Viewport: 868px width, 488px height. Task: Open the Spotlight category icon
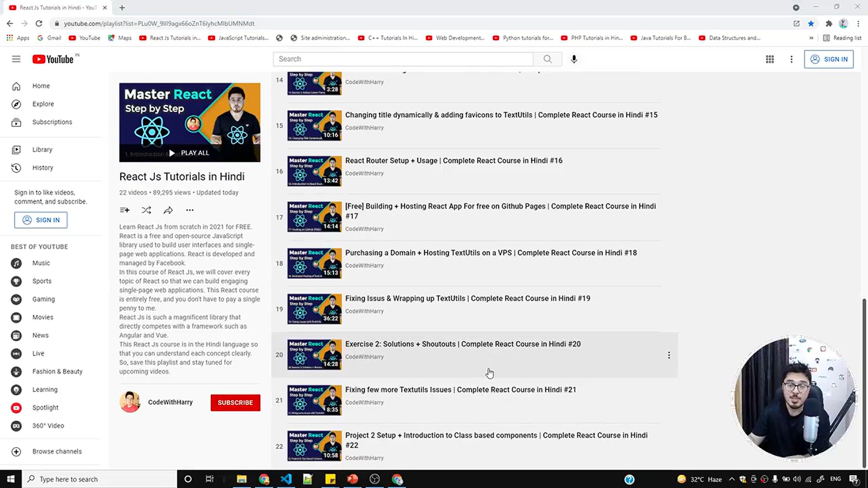coord(16,408)
